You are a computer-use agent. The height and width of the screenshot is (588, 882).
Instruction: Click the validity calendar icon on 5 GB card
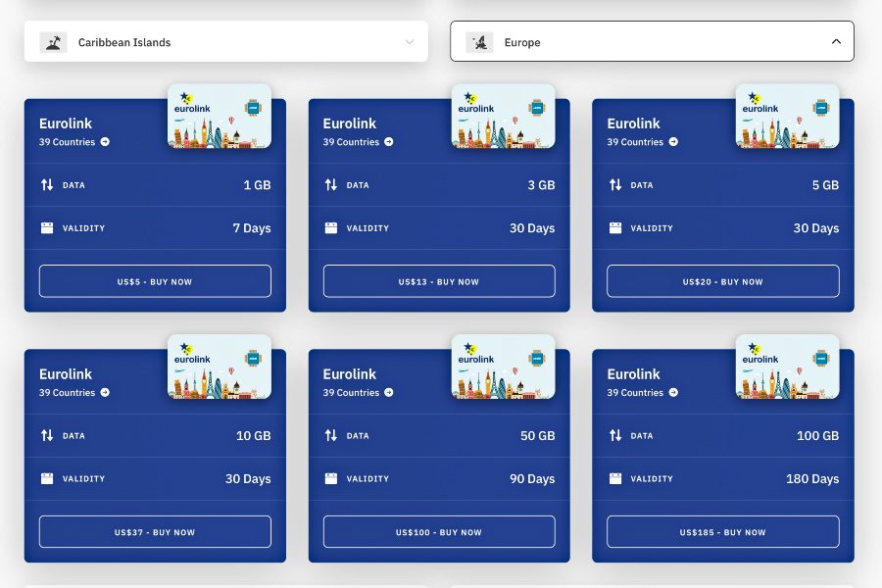(x=615, y=228)
